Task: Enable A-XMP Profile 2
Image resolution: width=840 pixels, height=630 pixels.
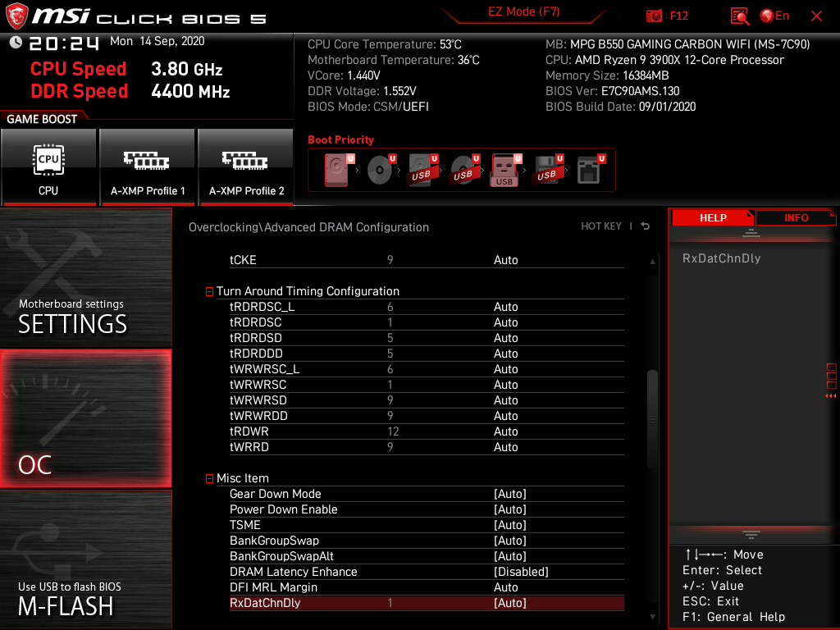Action: (x=246, y=167)
